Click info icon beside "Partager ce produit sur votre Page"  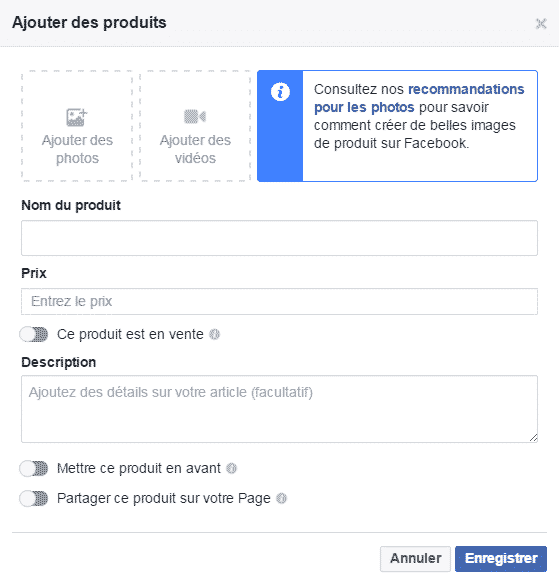(282, 498)
